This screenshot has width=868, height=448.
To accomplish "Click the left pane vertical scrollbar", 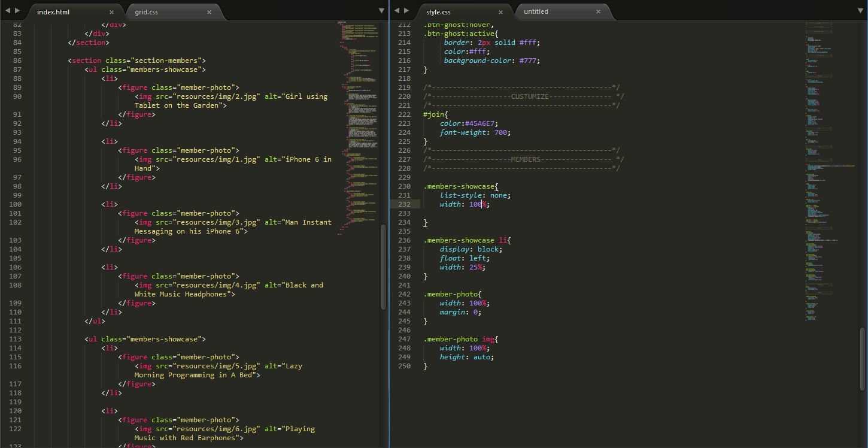I will (x=383, y=267).
